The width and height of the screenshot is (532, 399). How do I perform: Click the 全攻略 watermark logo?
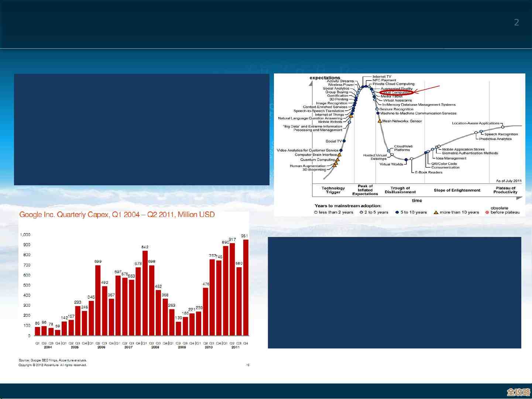[x=518, y=392]
